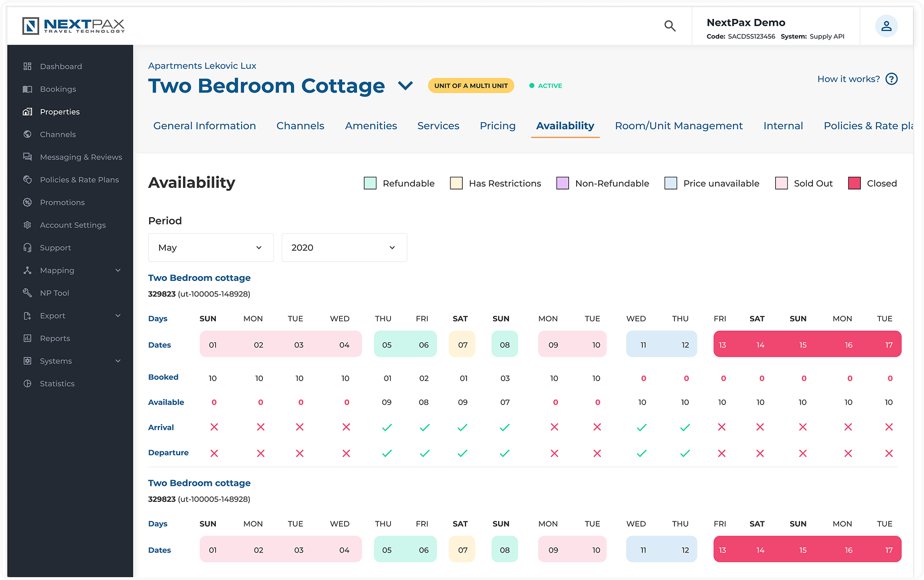Toggle Arrival availability on Thursday 05
924x580 pixels.
387,427
